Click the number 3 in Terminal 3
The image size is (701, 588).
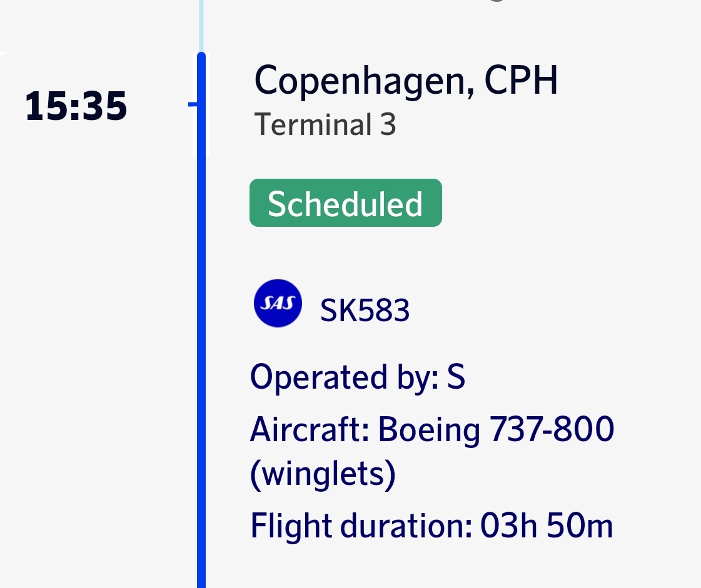pyautogui.click(x=388, y=125)
